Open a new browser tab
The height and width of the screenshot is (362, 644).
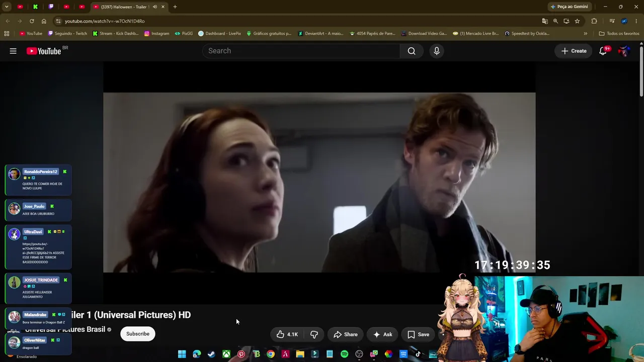pos(175,7)
